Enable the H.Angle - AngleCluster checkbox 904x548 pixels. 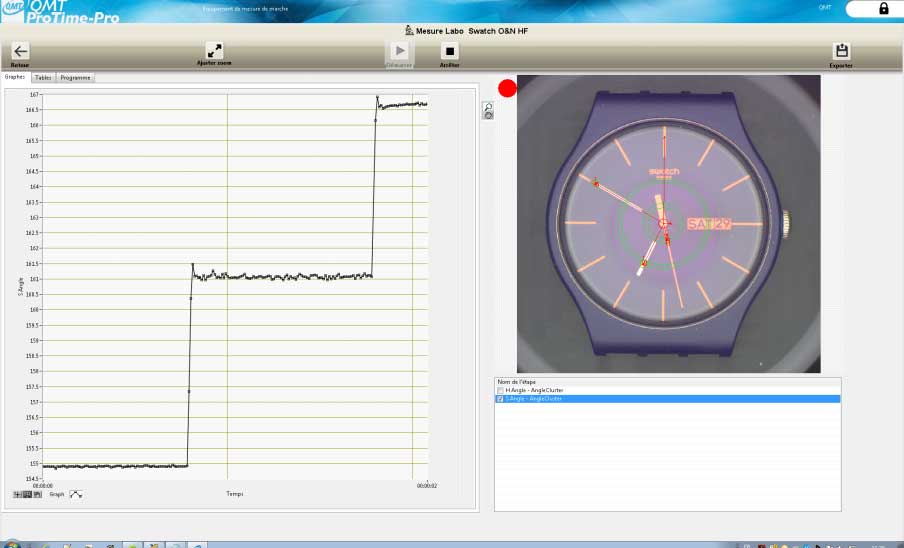point(501,390)
